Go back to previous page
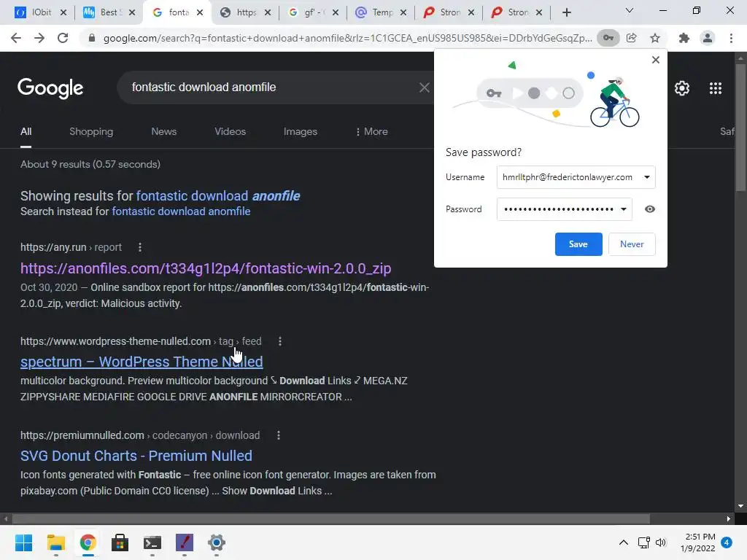Viewport: 747px width, 560px height. point(16,38)
